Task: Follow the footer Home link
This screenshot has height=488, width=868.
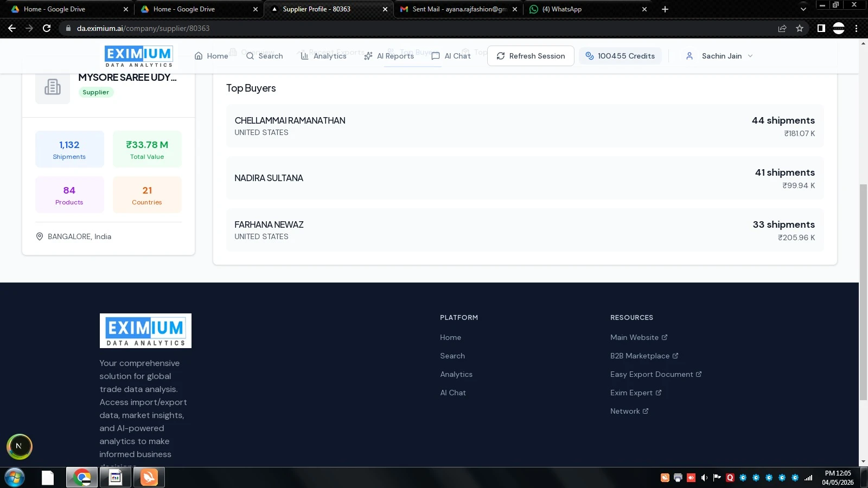Action: point(451,337)
